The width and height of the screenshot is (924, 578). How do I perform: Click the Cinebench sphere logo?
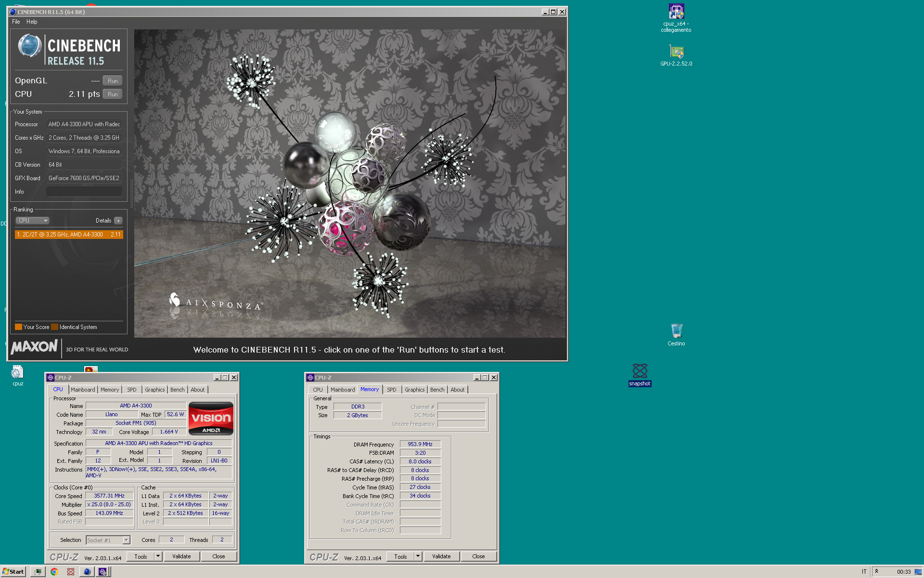30,46
